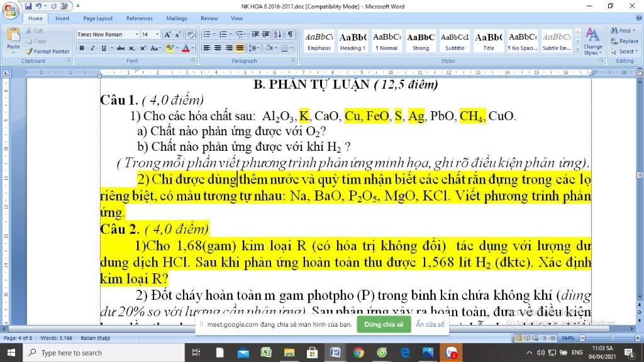Image resolution: width=644 pixels, height=362 pixels.
Task: Toggle Underline formatting
Action: [104, 48]
